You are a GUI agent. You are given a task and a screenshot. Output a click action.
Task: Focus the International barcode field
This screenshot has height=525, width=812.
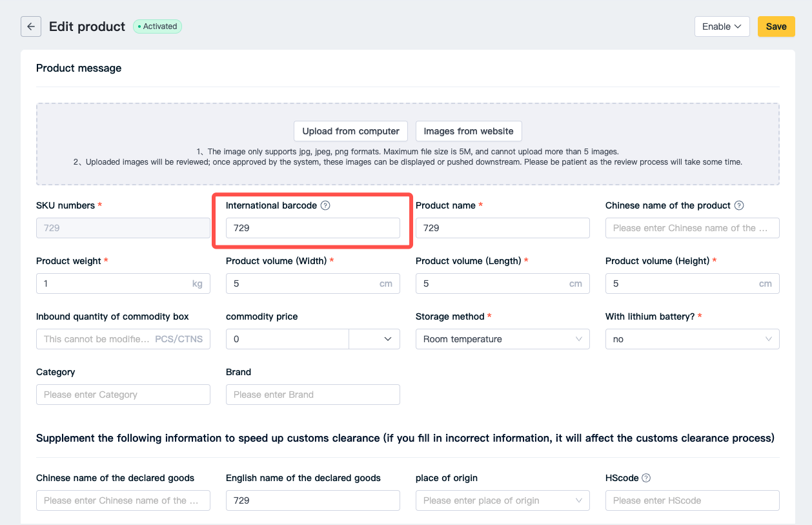(313, 228)
